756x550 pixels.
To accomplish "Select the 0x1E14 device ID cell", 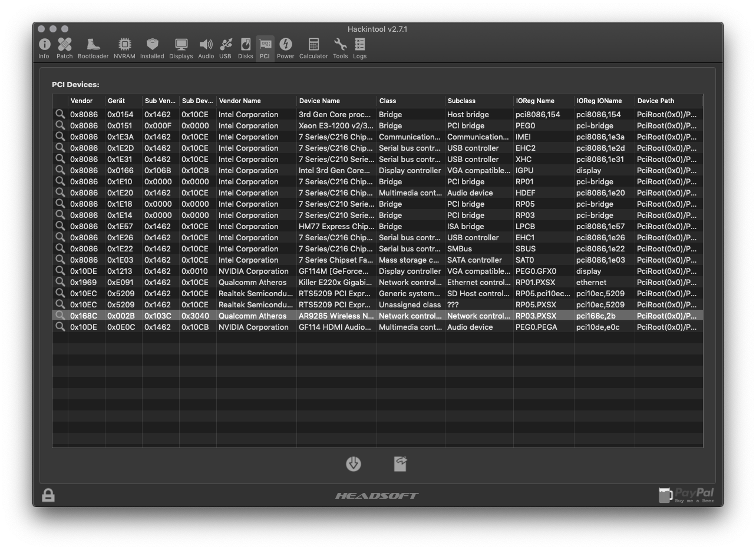I will (120, 215).
